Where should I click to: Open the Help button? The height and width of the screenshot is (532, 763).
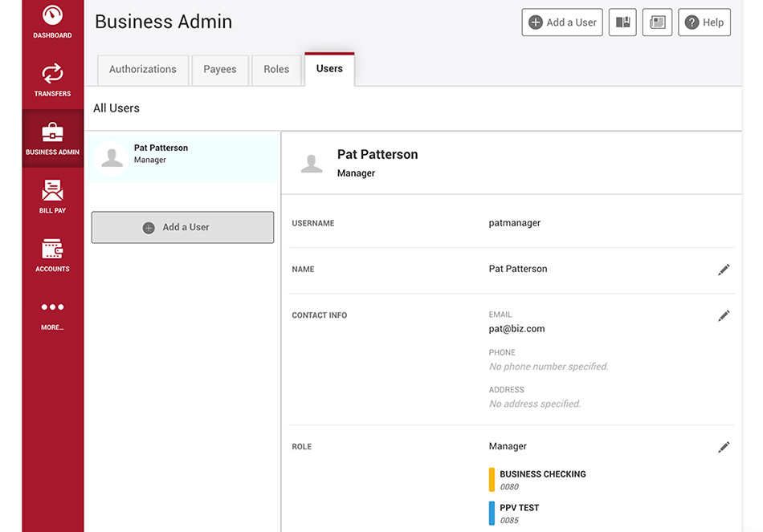(x=704, y=22)
